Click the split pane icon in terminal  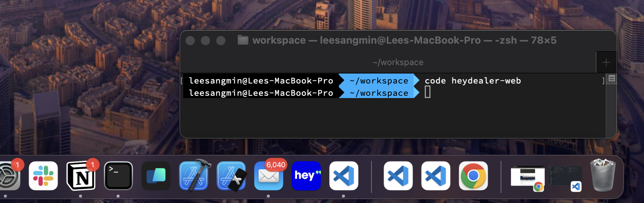612,79
